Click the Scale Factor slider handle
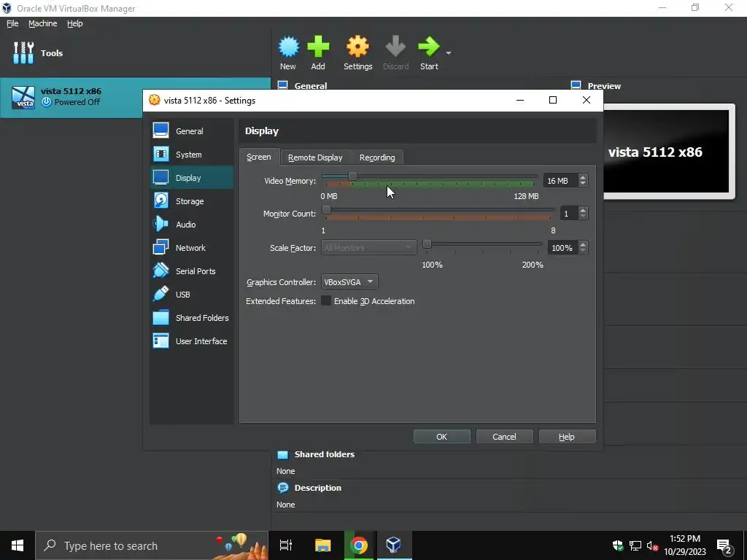747x560 pixels. 427,244
